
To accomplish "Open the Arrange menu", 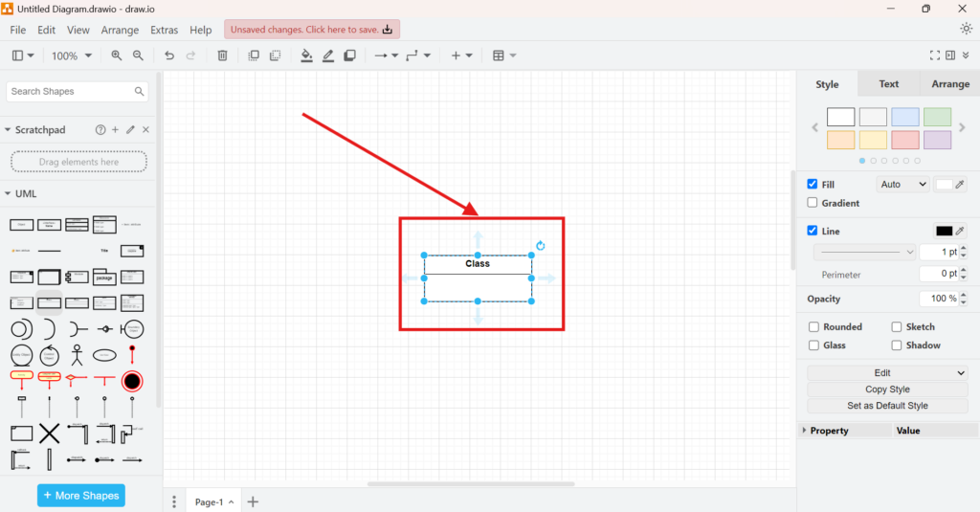I will pos(120,30).
